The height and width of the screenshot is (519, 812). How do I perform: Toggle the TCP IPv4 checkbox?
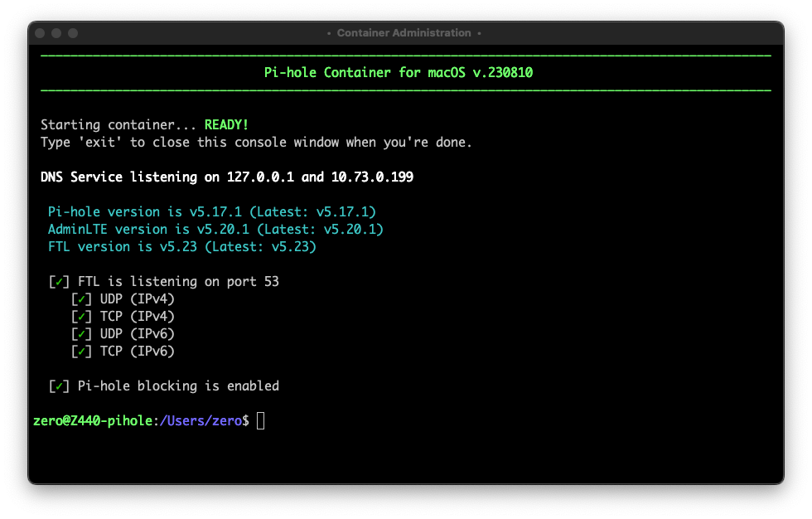(x=81, y=316)
